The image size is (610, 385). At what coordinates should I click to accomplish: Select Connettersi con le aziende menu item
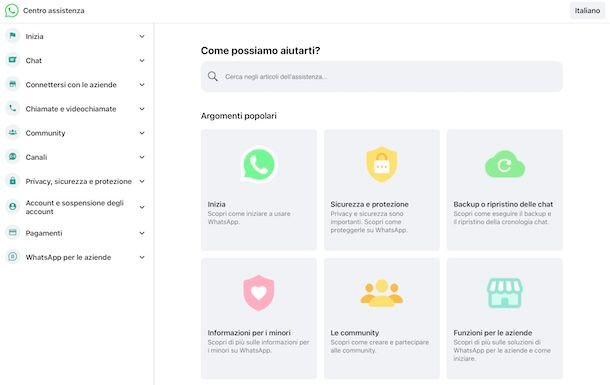pos(71,84)
